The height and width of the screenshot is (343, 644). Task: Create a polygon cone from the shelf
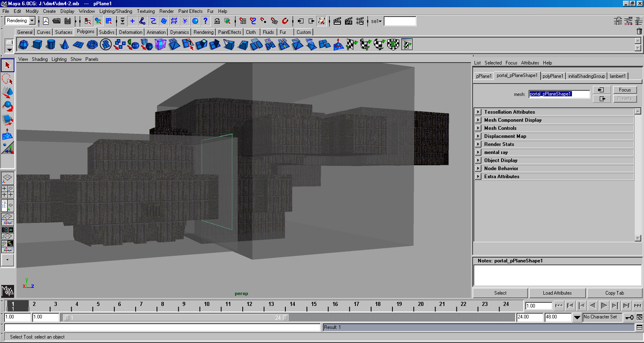(x=65, y=44)
